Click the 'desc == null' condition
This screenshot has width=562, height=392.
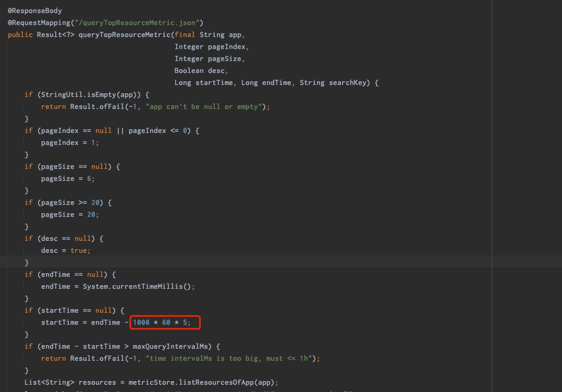tap(66, 239)
